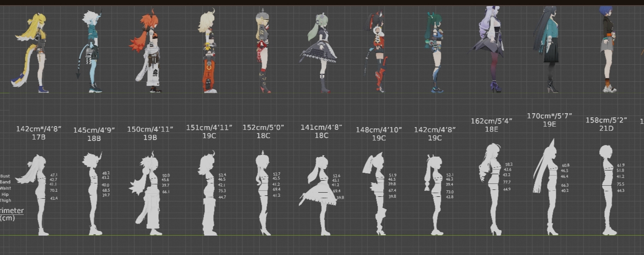Image resolution: width=644 pixels, height=255 pixels.
Task: Select the blonde helmeted character with red boots
Action: (264, 51)
